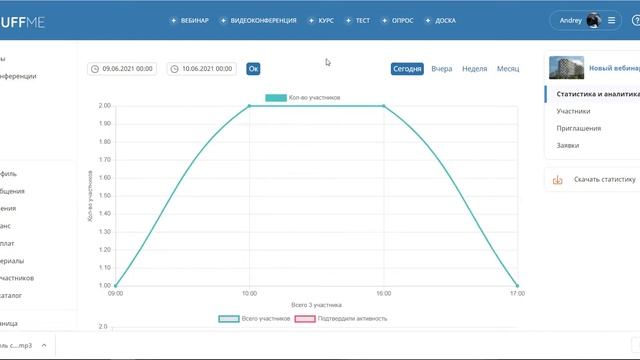640x360 pixels.
Task: Open the Заявки section
Action: pos(567,145)
